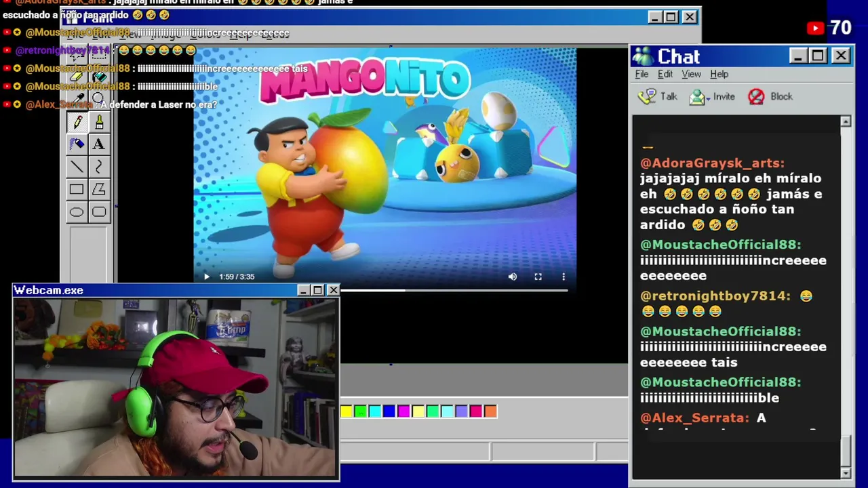This screenshot has width=868, height=488.
Task: Select the Polygon shape tool
Action: coord(99,190)
